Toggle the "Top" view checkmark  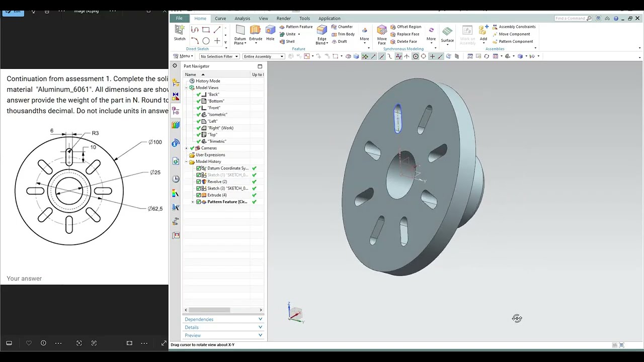[199, 135]
